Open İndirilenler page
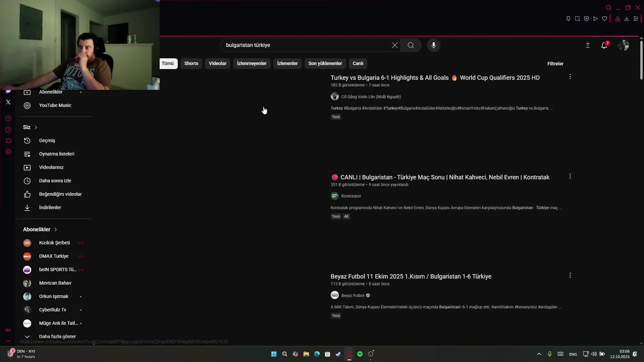The width and height of the screenshot is (644, 362). tap(50, 207)
